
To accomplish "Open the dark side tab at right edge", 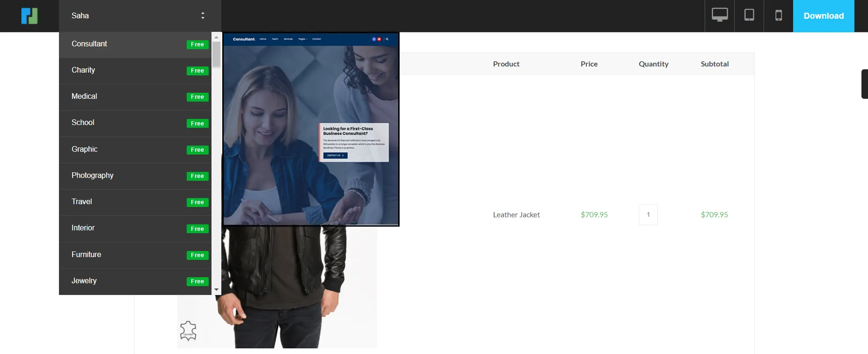I will [x=864, y=84].
